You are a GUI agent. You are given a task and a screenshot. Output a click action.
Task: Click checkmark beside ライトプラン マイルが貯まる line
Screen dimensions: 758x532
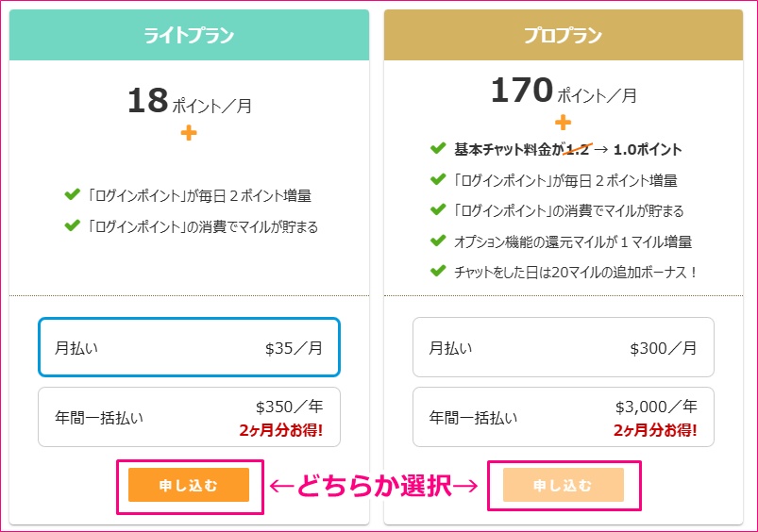click(x=71, y=226)
